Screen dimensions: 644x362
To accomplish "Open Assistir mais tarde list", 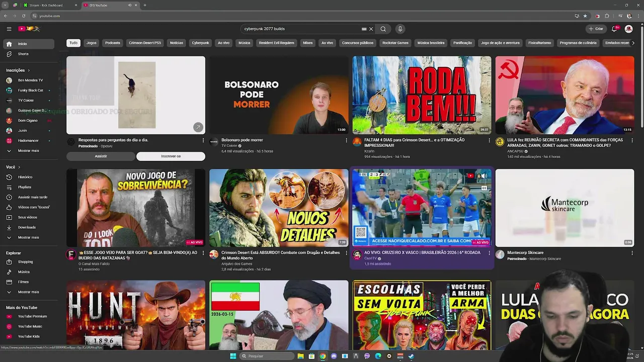I will 30,197.
